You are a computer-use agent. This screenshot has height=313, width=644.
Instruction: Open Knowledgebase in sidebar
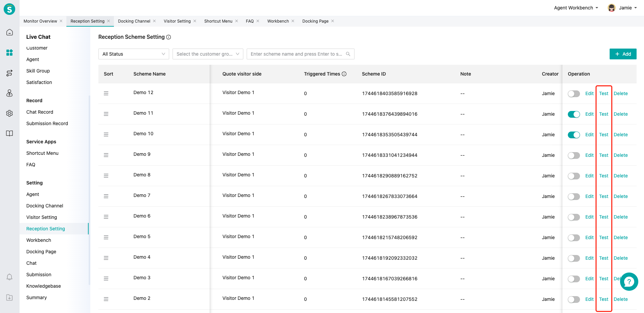43,286
